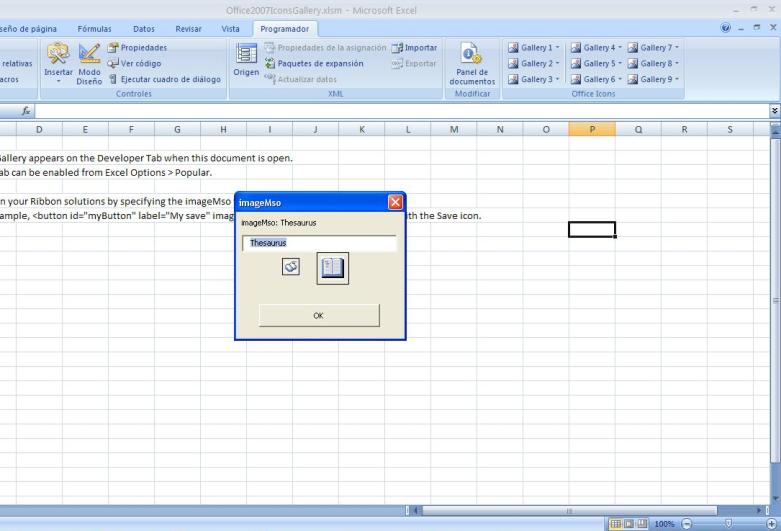Click Importar in the XML group

[x=414, y=47]
